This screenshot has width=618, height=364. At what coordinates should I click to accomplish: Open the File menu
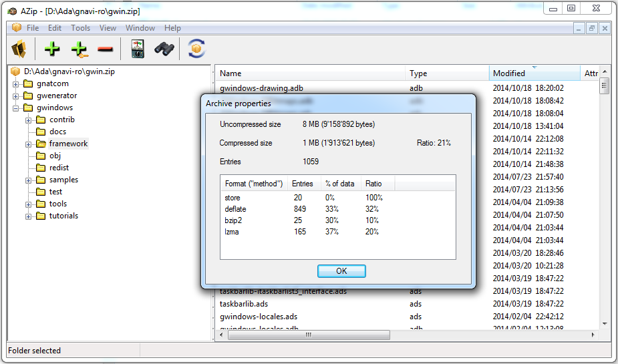(33, 28)
